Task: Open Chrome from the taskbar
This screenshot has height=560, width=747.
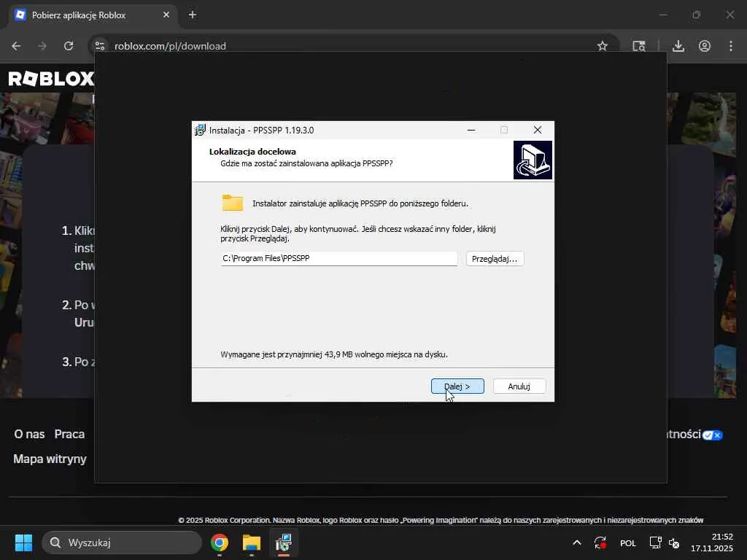Action: (x=219, y=542)
